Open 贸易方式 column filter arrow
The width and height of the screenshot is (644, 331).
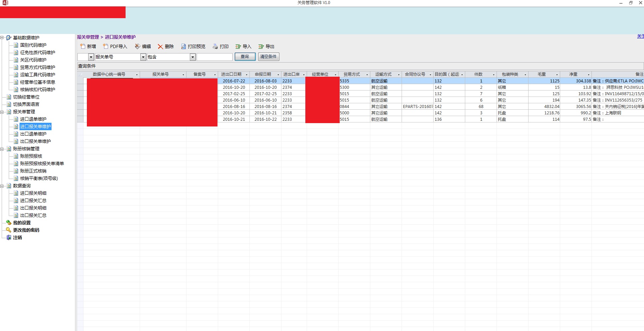tap(367, 75)
